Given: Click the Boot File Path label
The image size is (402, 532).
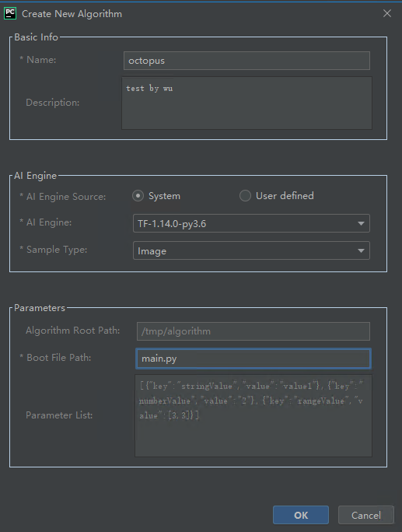Looking at the screenshot, I should tap(58, 358).
